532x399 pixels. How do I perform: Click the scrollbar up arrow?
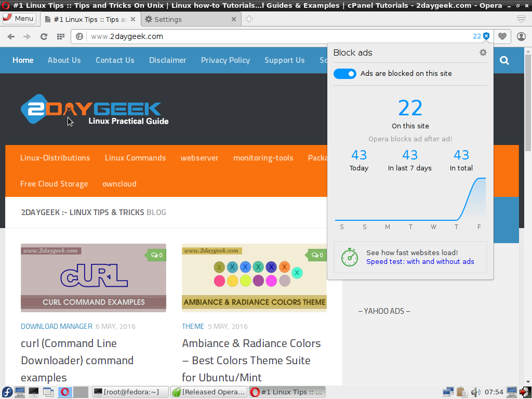pyautogui.click(x=528, y=51)
